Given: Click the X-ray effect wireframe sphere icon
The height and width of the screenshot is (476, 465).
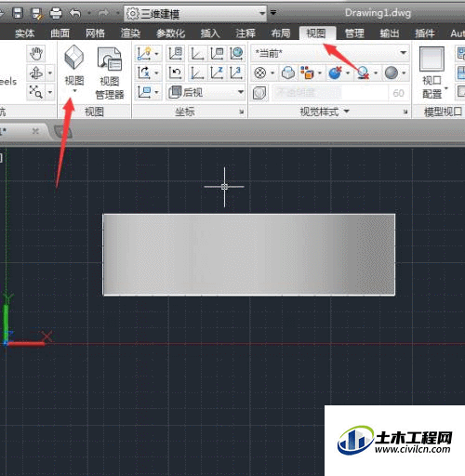Looking at the screenshot, I should click(260, 73).
